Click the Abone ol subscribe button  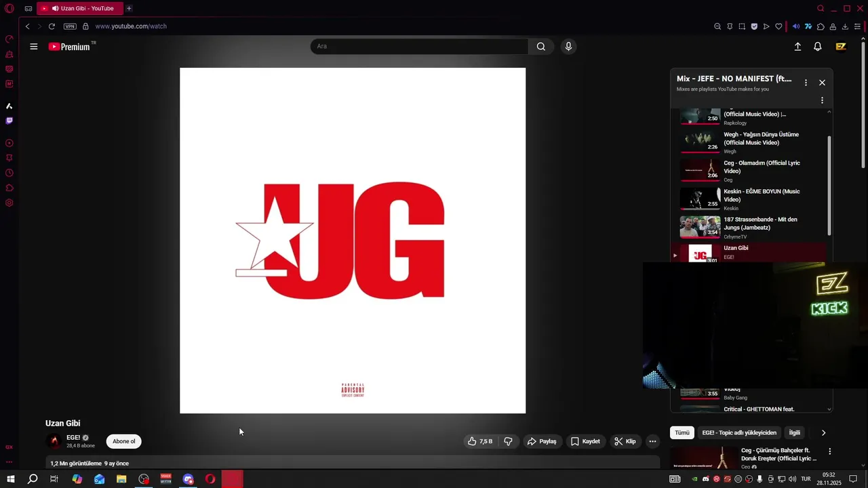tap(123, 441)
